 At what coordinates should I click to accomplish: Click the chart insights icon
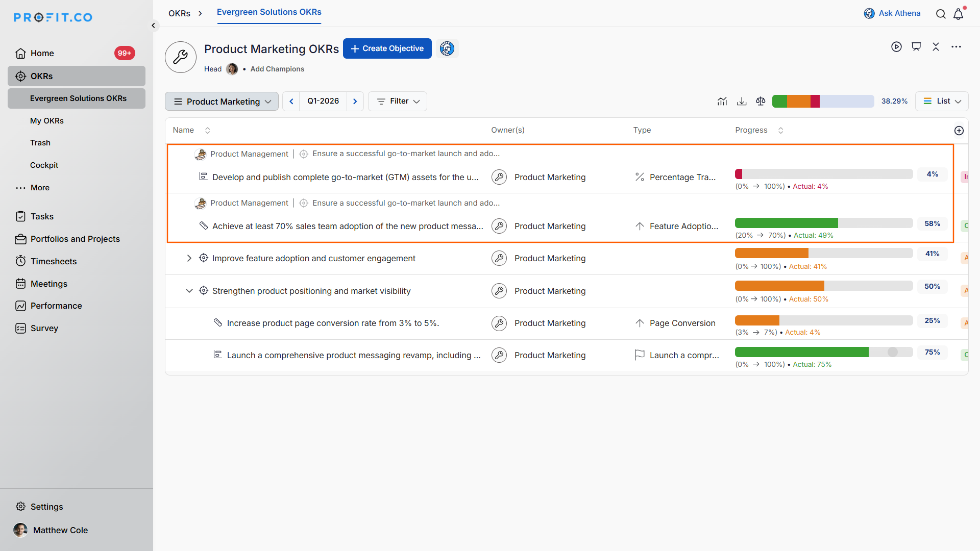pos(722,102)
